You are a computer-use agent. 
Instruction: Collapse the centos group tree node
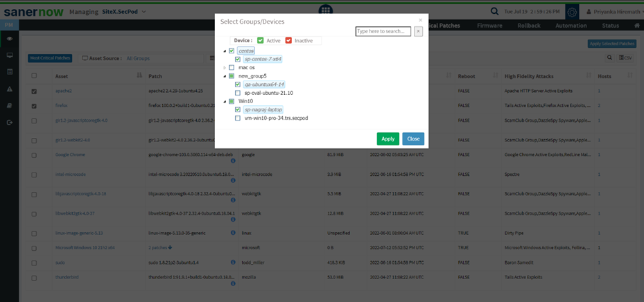pyautogui.click(x=224, y=51)
